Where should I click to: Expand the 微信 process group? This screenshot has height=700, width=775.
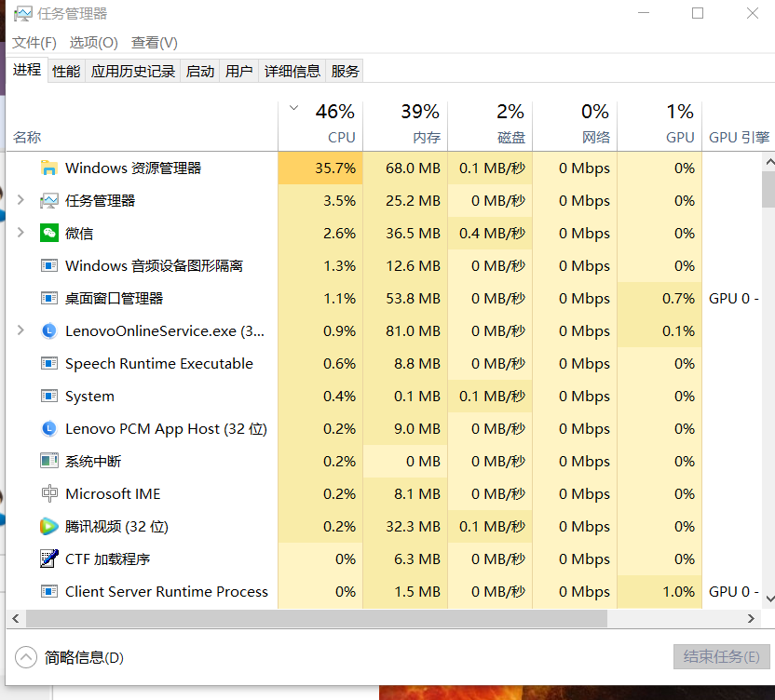(x=20, y=233)
